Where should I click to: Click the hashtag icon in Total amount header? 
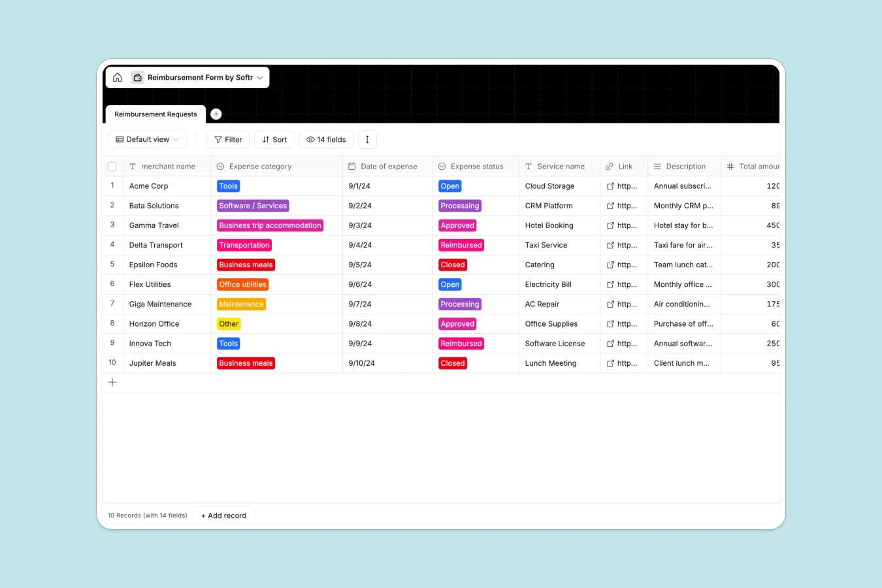(x=730, y=166)
